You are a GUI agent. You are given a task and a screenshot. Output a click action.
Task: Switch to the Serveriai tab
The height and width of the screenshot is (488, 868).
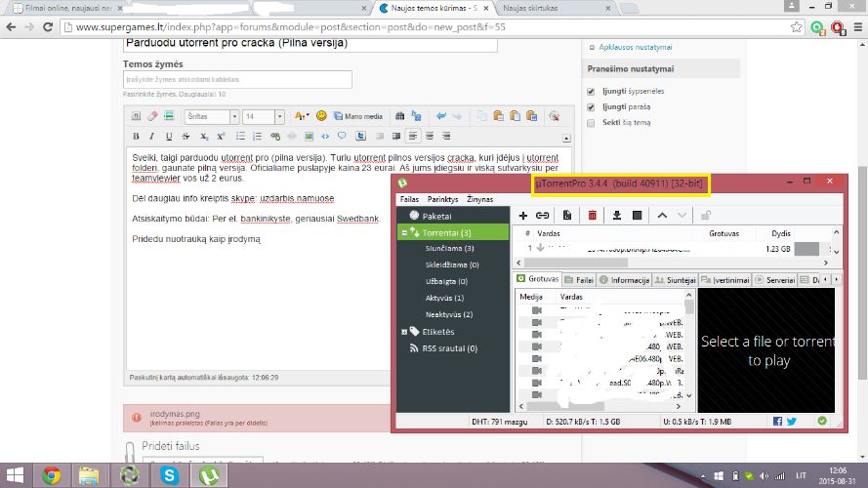(775, 280)
